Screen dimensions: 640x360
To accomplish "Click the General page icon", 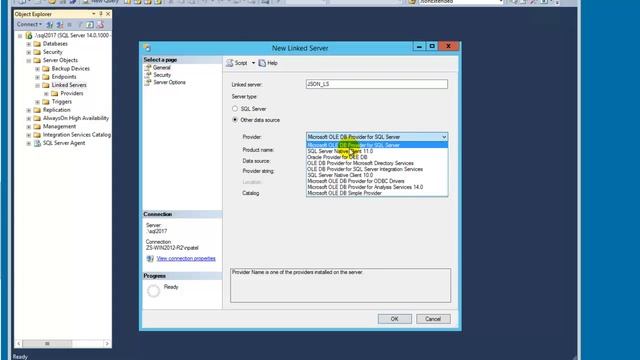I will (x=148, y=67).
